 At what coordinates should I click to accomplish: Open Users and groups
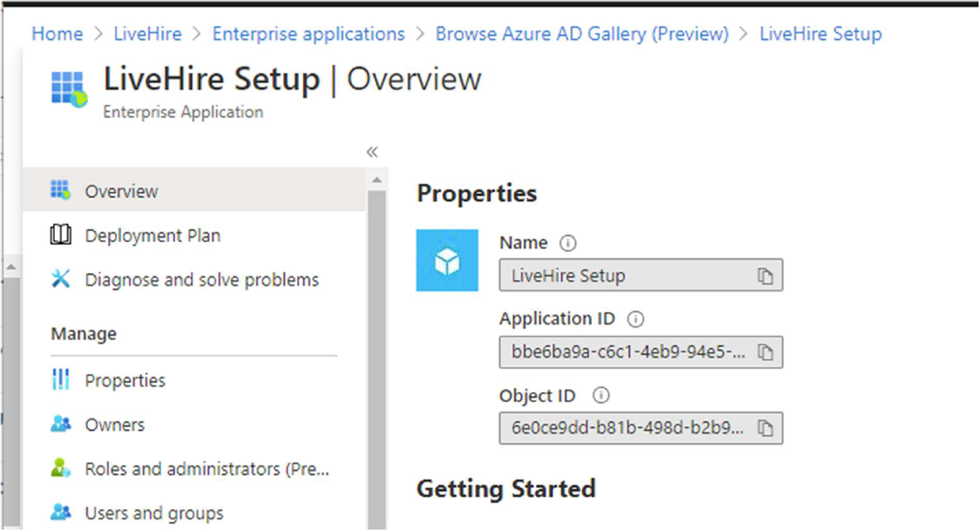[154, 513]
